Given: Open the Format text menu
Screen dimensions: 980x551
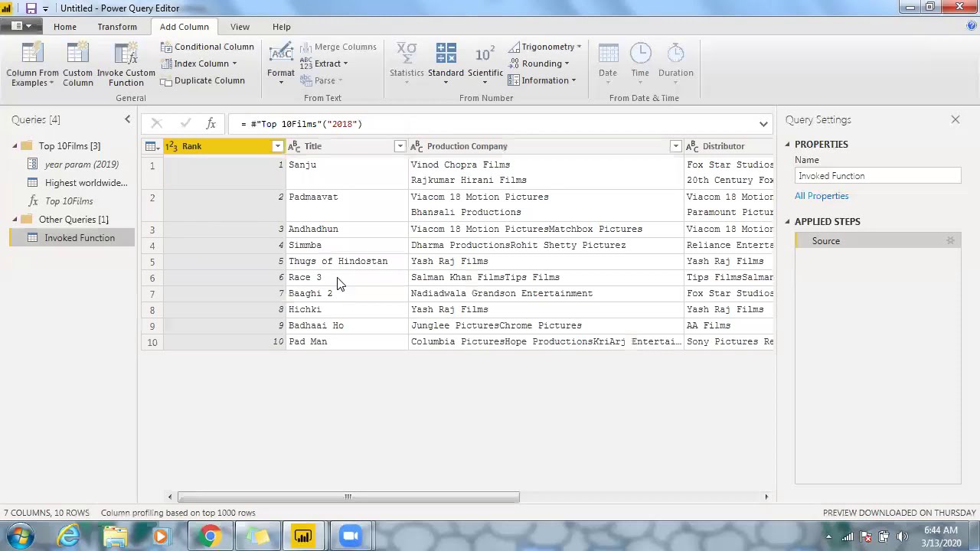Looking at the screenshot, I should click(x=281, y=64).
